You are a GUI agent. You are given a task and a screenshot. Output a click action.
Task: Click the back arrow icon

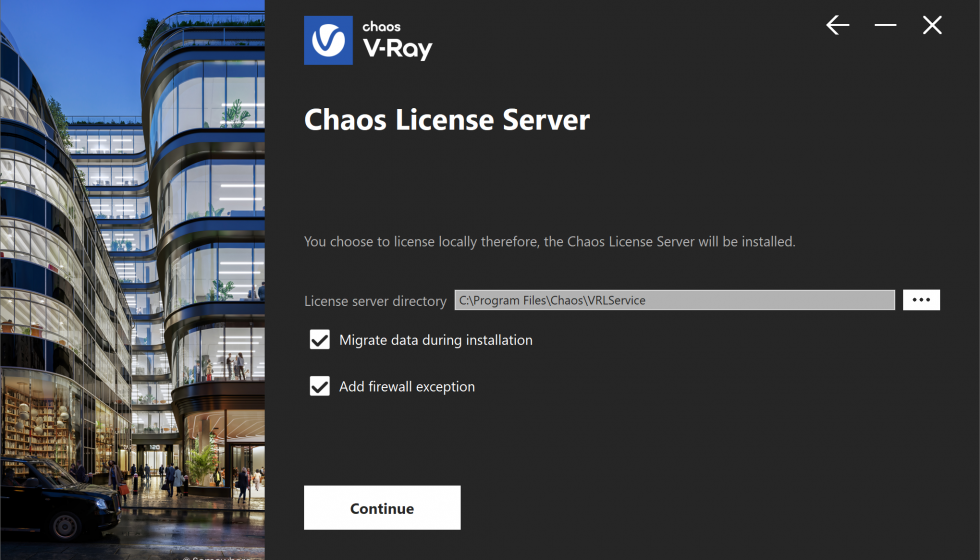838,26
